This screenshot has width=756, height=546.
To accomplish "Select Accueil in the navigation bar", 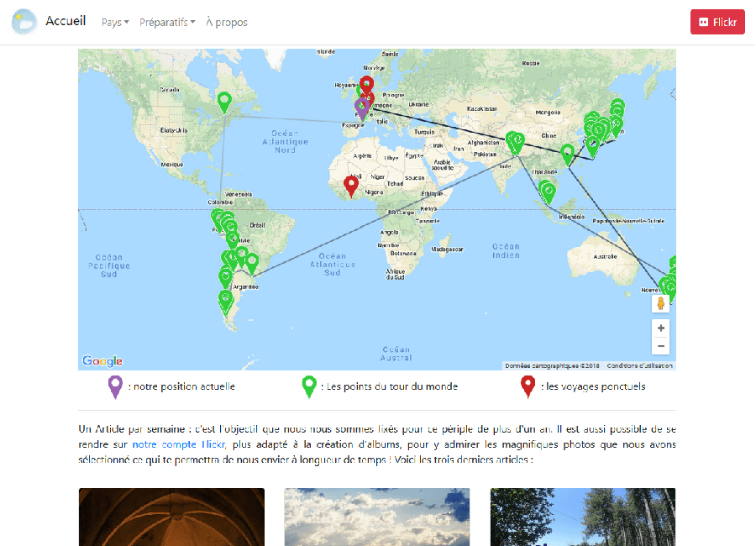I will 65,21.
